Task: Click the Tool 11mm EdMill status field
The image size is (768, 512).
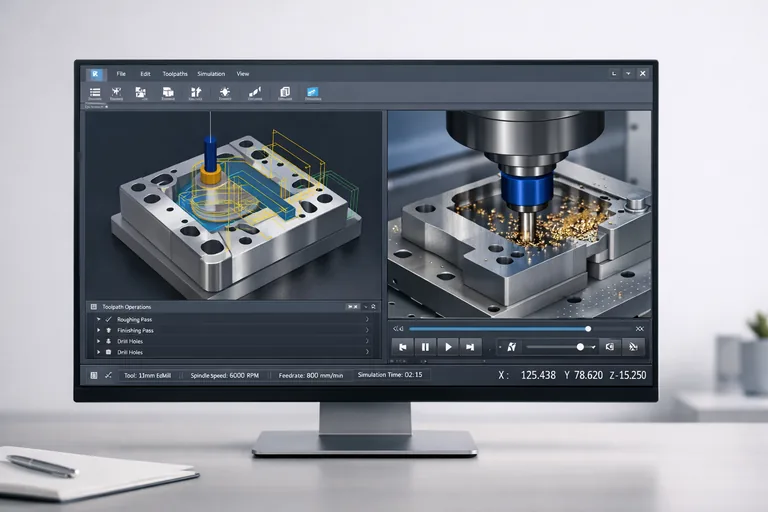Action: (x=149, y=375)
